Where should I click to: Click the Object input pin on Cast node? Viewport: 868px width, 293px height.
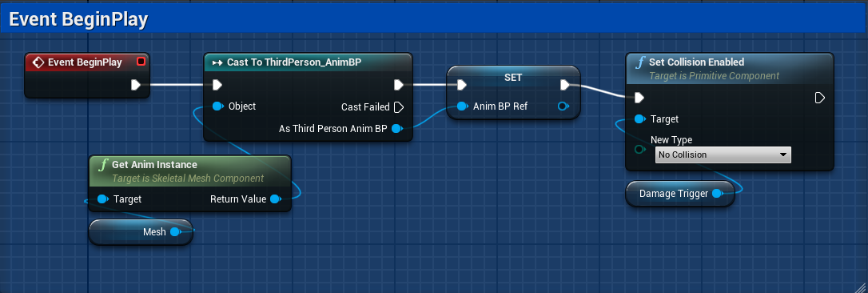coord(217,106)
